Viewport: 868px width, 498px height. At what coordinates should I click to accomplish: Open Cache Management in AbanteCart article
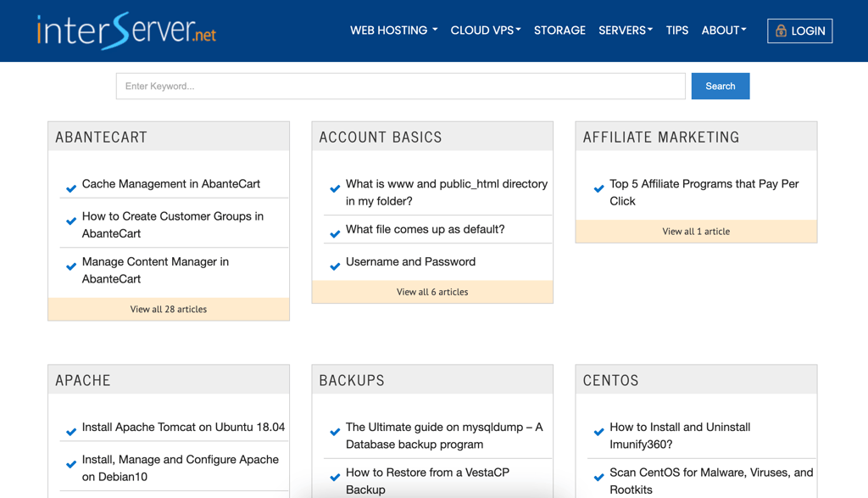pos(171,184)
